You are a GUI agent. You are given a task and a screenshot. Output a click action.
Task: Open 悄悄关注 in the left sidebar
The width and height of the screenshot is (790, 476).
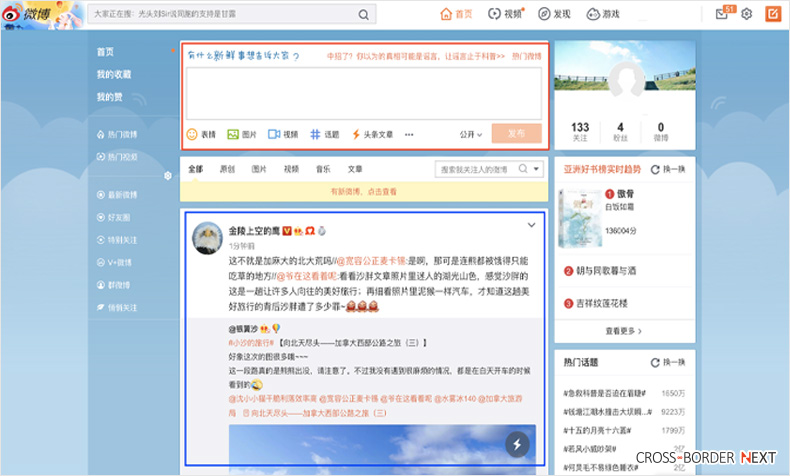coord(117,308)
